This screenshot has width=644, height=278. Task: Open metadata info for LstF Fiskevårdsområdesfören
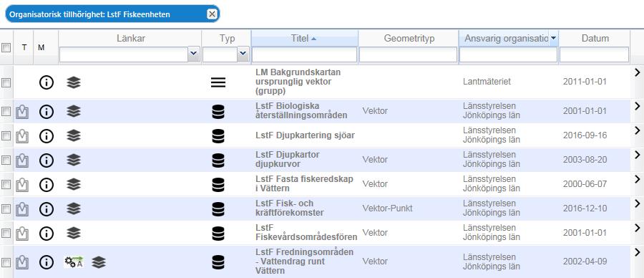click(x=47, y=233)
